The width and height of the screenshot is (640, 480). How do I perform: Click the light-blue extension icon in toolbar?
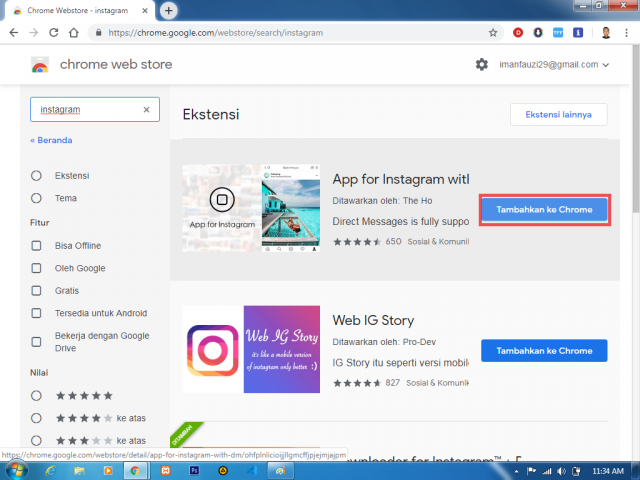(558, 33)
